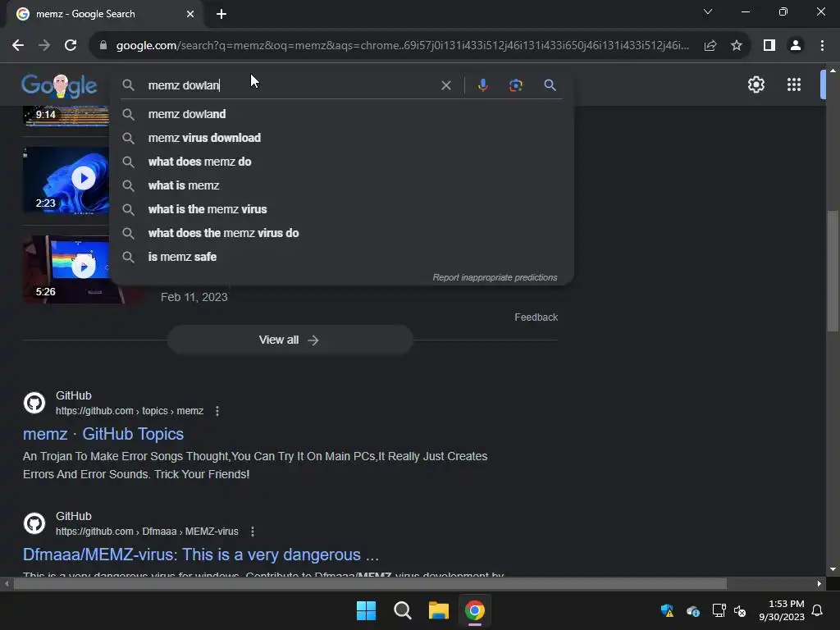Click the Feedback link
This screenshot has width=840, height=630.
click(x=536, y=317)
